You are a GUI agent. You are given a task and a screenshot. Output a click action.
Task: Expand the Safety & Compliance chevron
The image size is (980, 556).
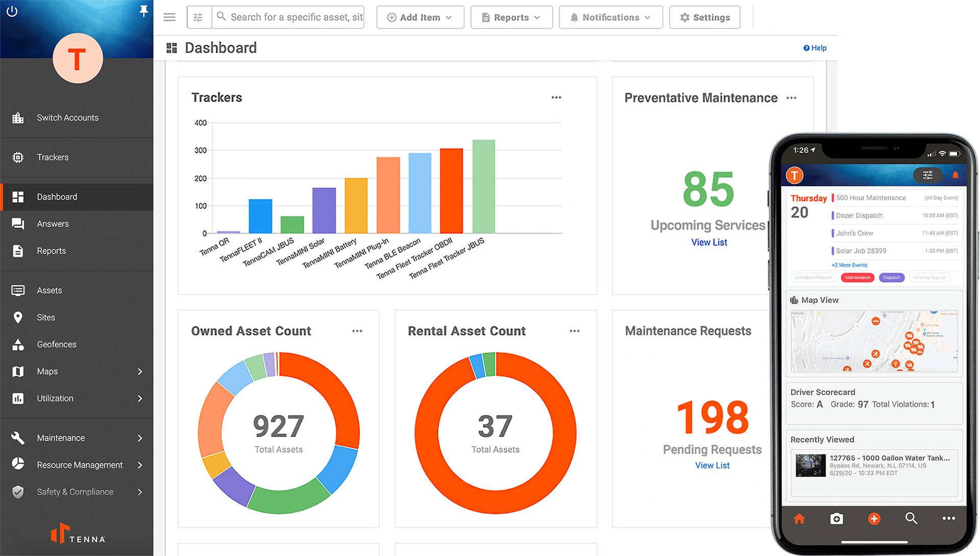pos(140,492)
